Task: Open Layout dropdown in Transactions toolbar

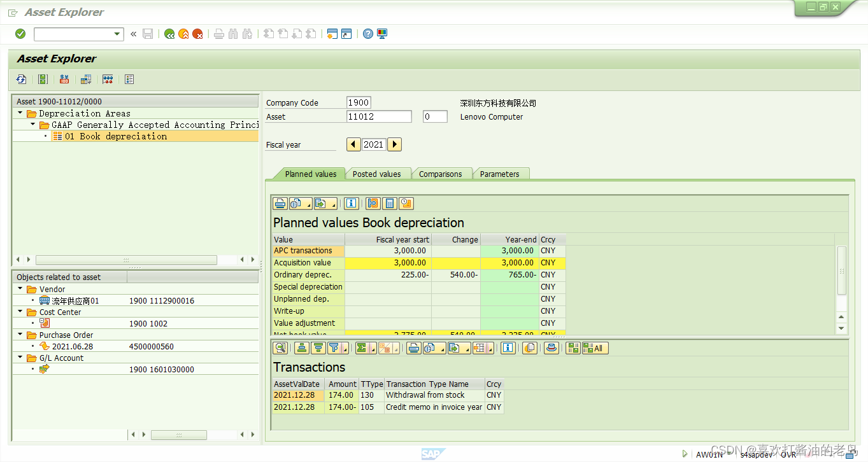Action: coord(483,348)
